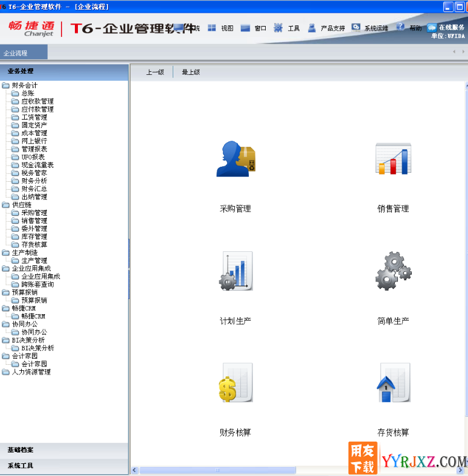Open the 视图 menu
Image resolution: width=468 pixels, height=476 pixels.
pos(227,28)
